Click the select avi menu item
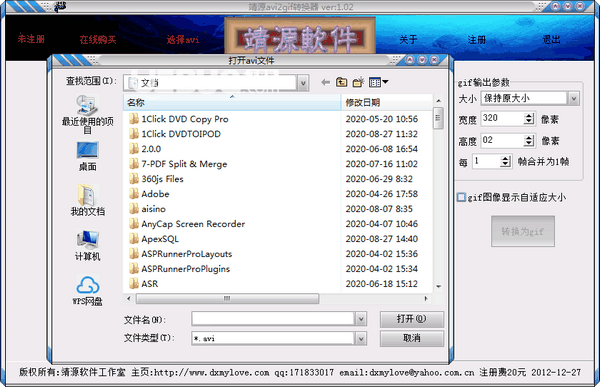 pyautogui.click(x=183, y=39)
